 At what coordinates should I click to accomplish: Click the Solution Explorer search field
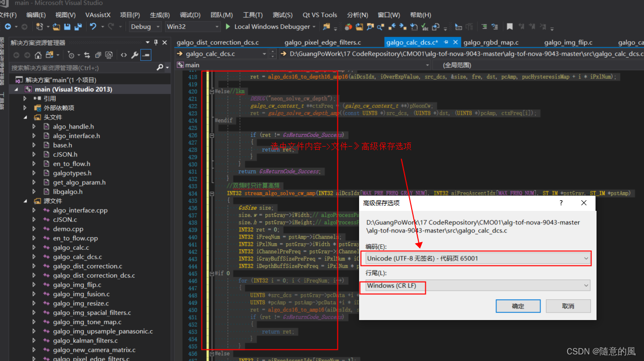point(82,67)
